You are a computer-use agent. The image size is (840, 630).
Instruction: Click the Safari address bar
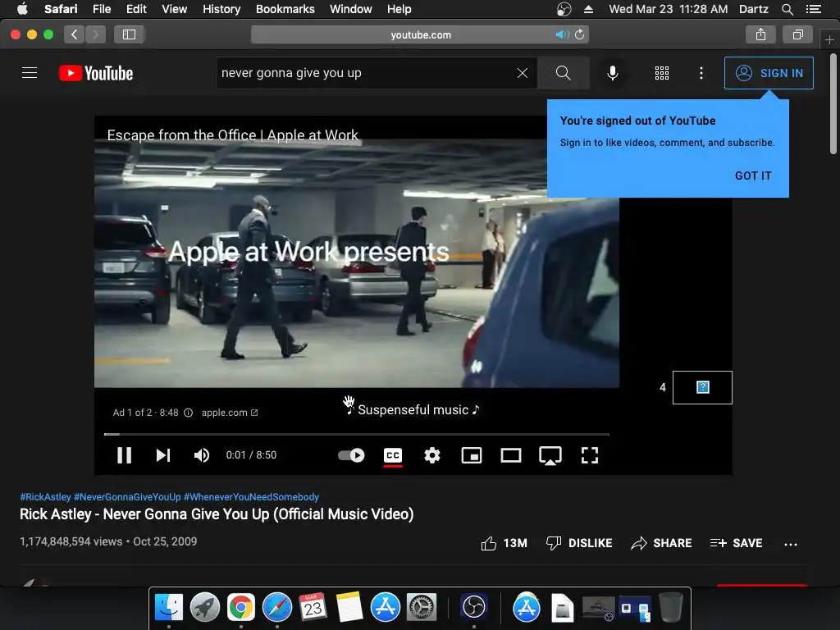coord(421,34)
